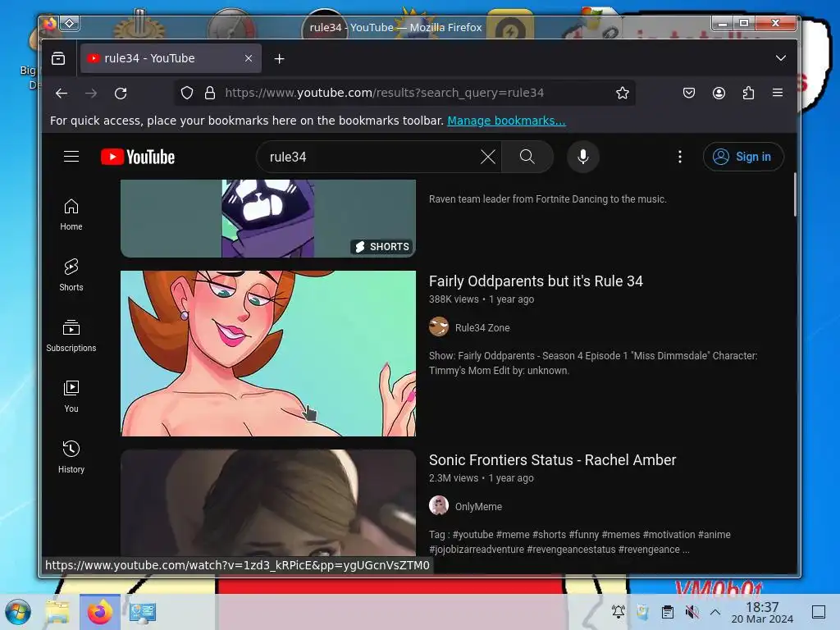The height and width of the screenshot is (630, 840).
Task: Click the Sign in button
Action: [743, 157]
